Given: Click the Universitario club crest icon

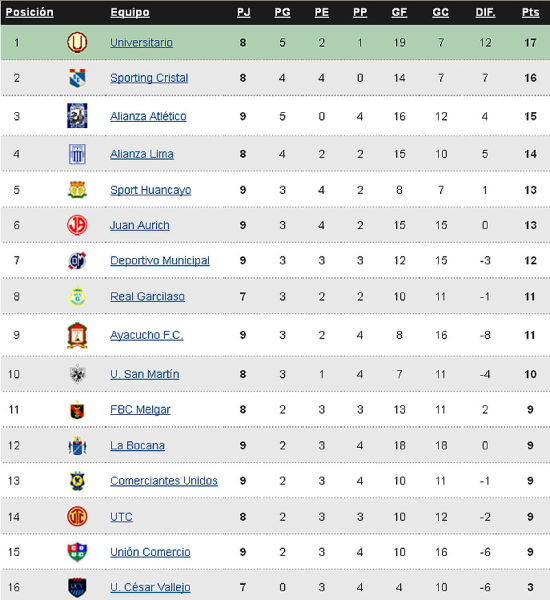Looking at the screenshot, I should 77,42.
